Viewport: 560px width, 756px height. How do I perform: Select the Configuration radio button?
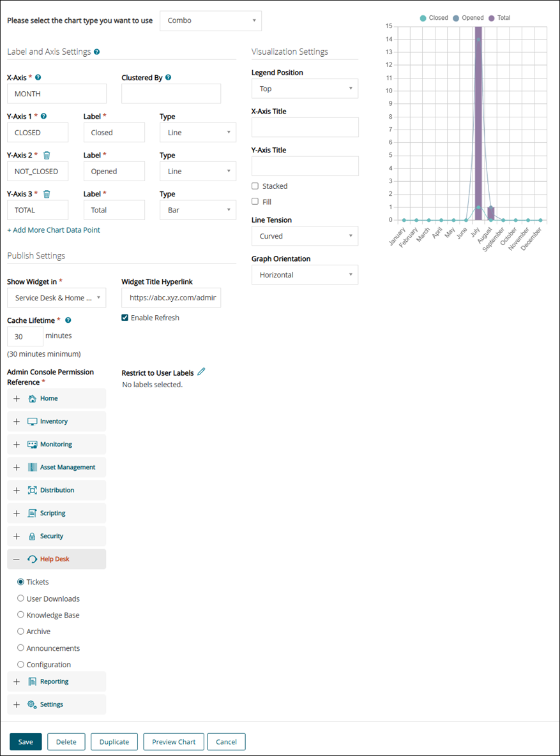[x=21, y=664]
